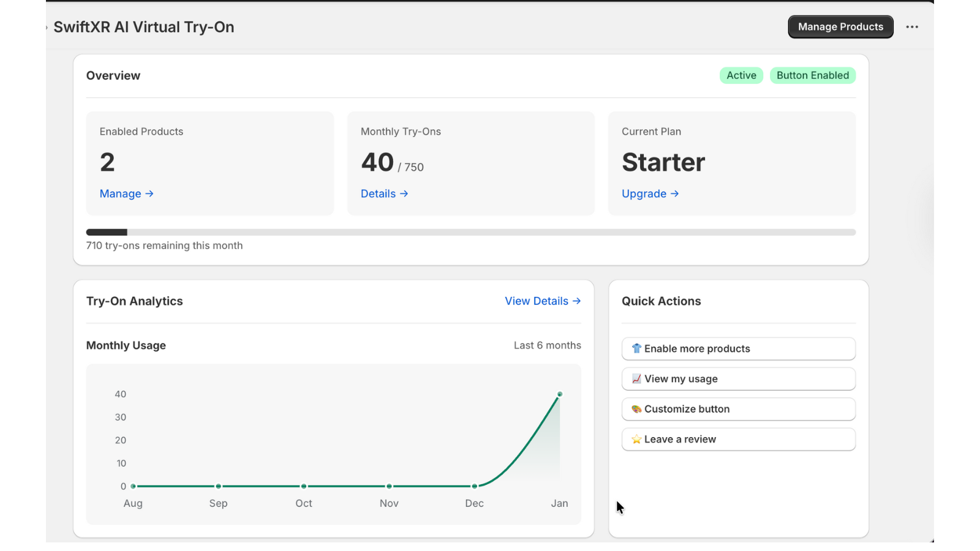Open the Last 6 months range selector

547,345
